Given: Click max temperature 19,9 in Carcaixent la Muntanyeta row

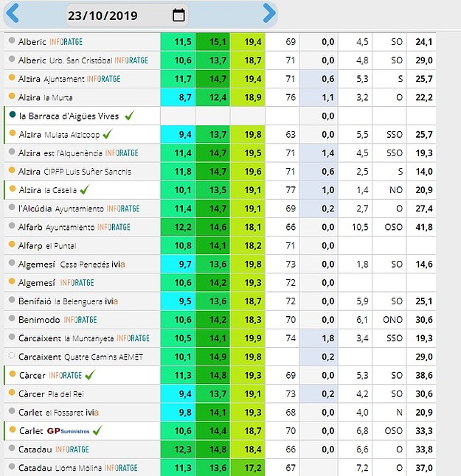Looking at the screenshot, I should pos(248,338).
